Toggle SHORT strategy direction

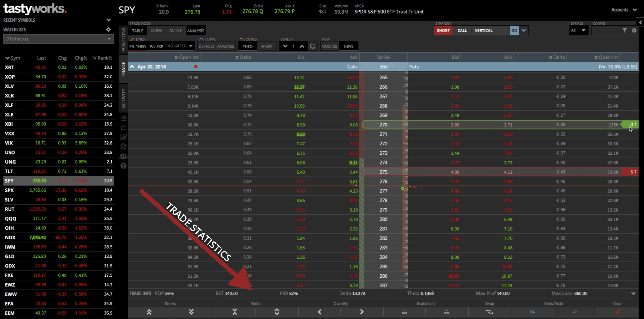(x=443, y=30)
